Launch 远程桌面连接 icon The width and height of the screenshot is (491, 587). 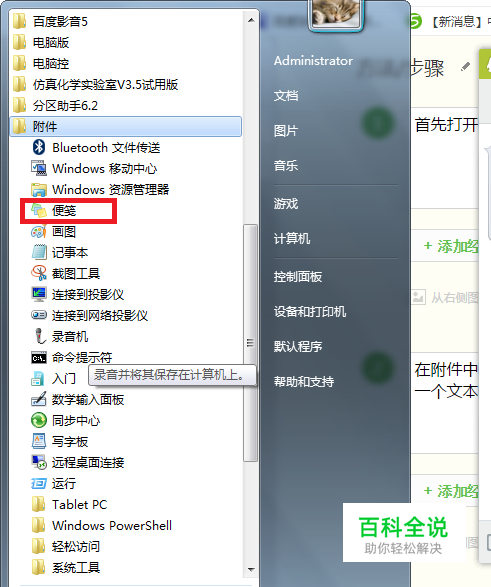coord(39,462)
